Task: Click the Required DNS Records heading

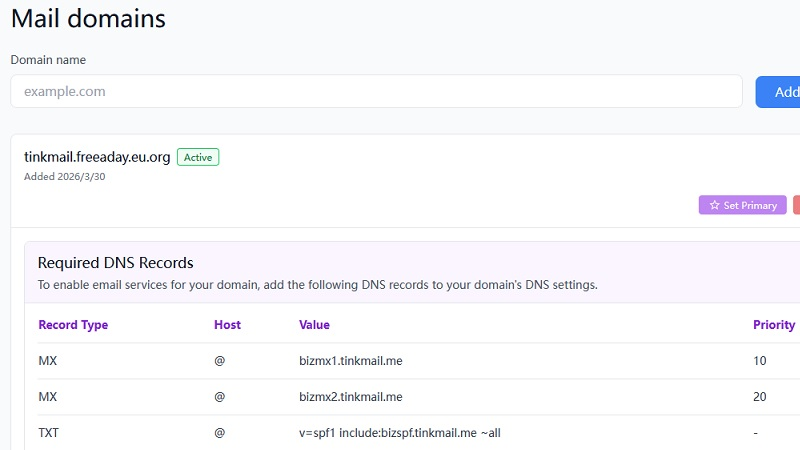Action: point(115,263)
